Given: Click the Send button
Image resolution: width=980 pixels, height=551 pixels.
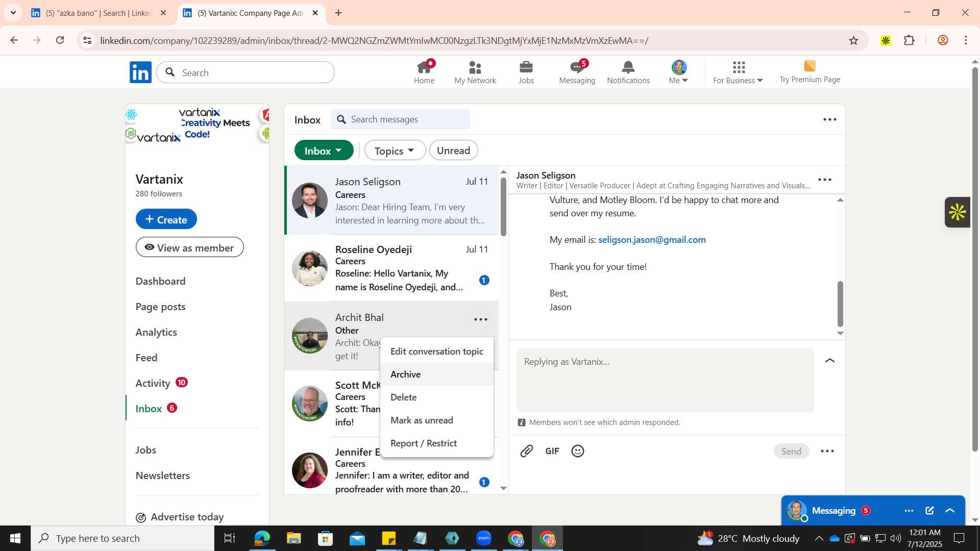Looking at the screenshot, I should point(791,451).
